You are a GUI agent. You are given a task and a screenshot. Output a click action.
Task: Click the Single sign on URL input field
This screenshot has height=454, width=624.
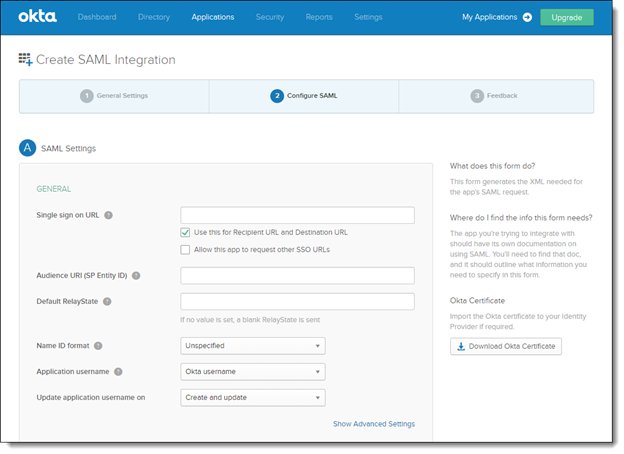(297, 215)
